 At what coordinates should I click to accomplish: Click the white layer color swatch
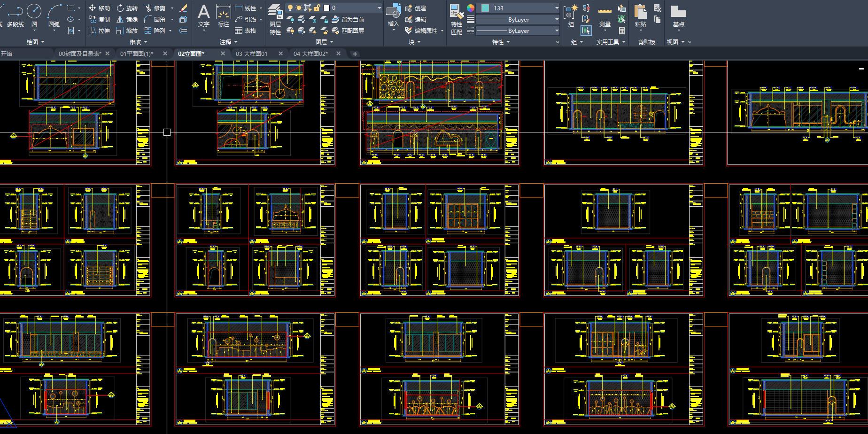click(326, 8)
